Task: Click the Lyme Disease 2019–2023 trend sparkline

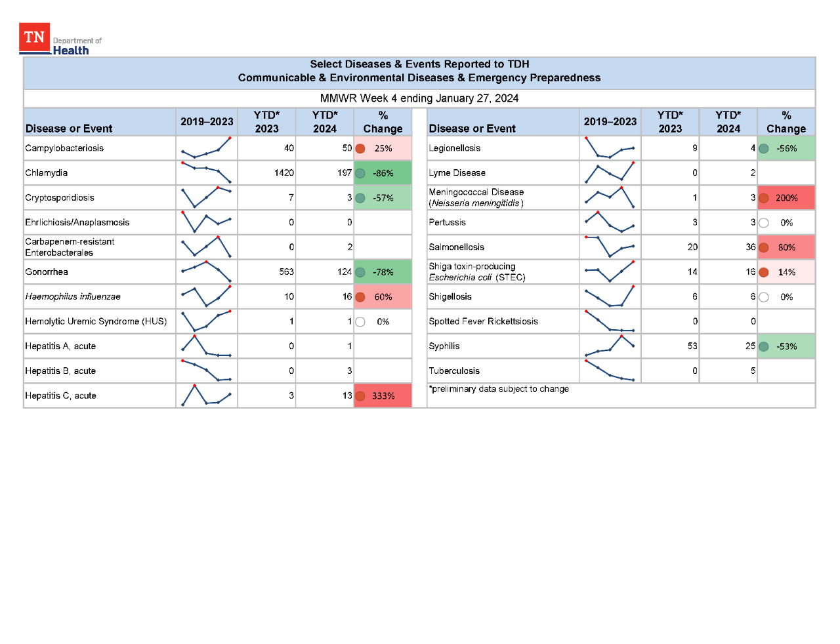Action: tap(610, 172)
